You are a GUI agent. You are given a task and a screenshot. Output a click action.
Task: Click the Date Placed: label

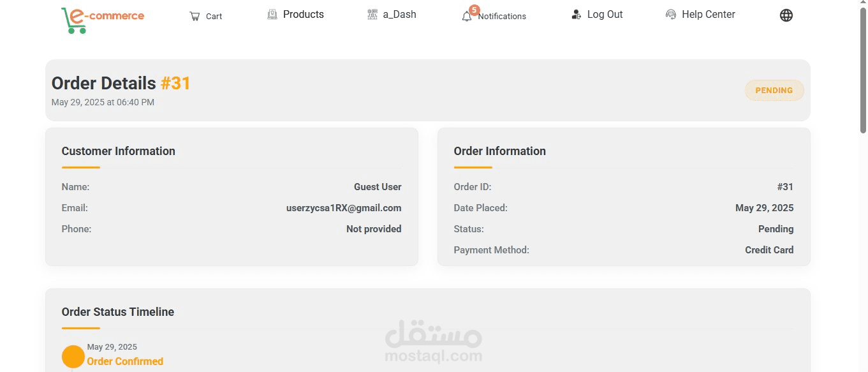coord(480,208)
